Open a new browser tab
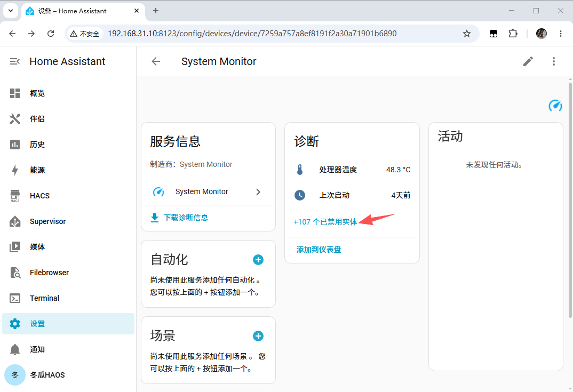 (156, 11)
